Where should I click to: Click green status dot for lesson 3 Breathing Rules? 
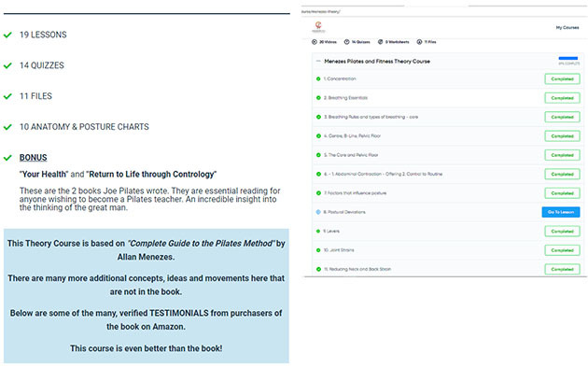click(x=318, y=117)
